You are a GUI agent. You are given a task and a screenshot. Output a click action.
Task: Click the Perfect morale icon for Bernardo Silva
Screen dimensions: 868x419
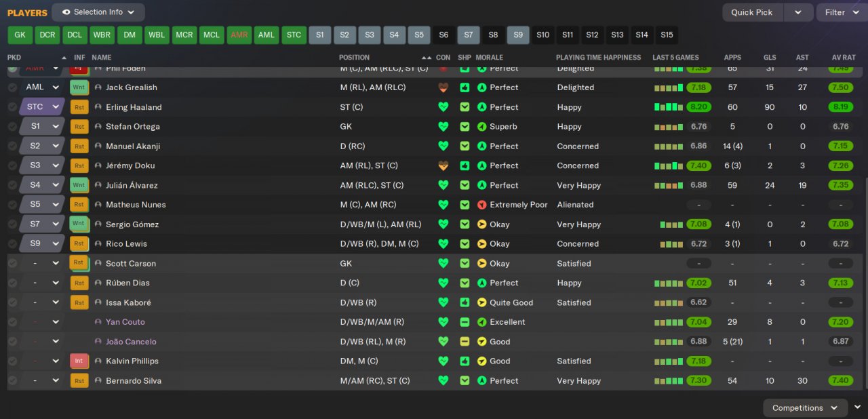[x=482, y=381]
